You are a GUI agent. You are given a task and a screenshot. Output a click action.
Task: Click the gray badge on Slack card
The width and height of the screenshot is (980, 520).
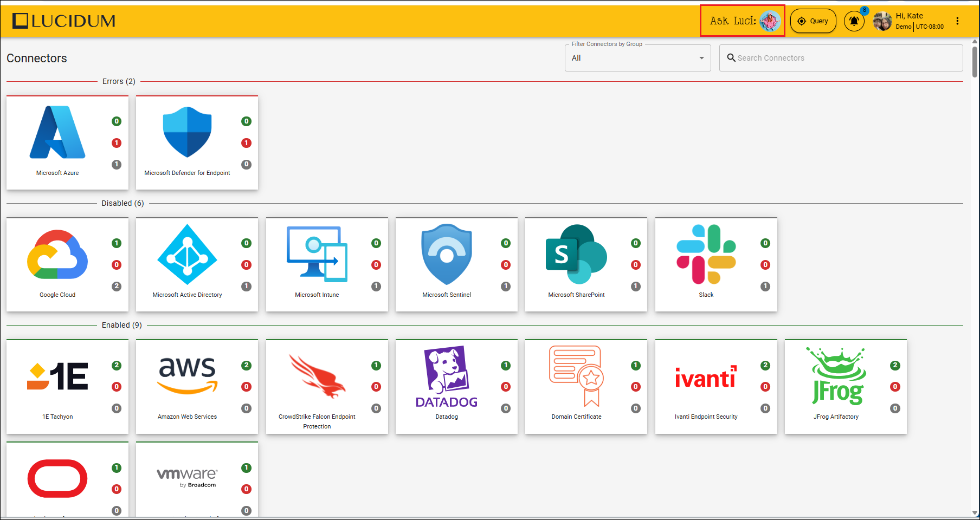tap(765, 286)
